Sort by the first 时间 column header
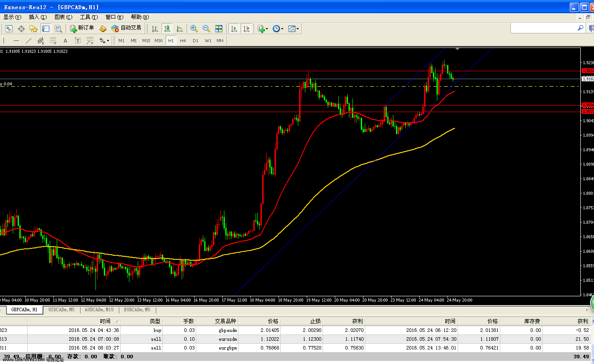This screenshot has width=594, height=364. point(73,321)
